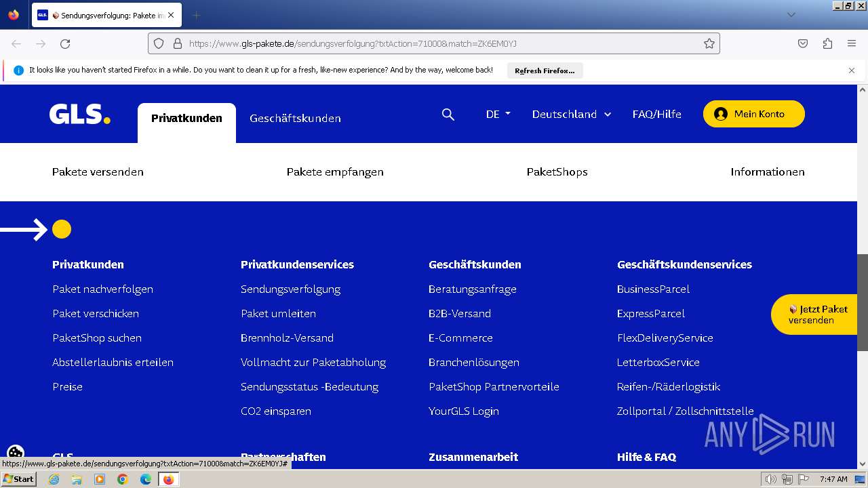This screenshot has width=868, height=488.
Task: Open File Explorer from the taskbar
Action: [x=77, y=479]
